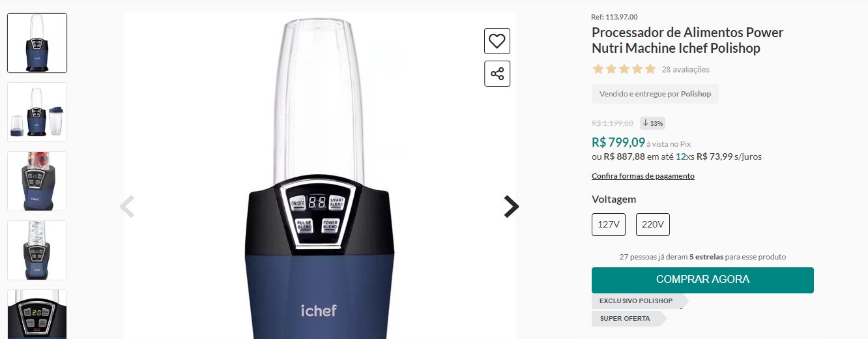Image resolution: width=868 pixels, height=339 pixels.
Task: Select the 220V voltage option
Action: click(653, 225)
